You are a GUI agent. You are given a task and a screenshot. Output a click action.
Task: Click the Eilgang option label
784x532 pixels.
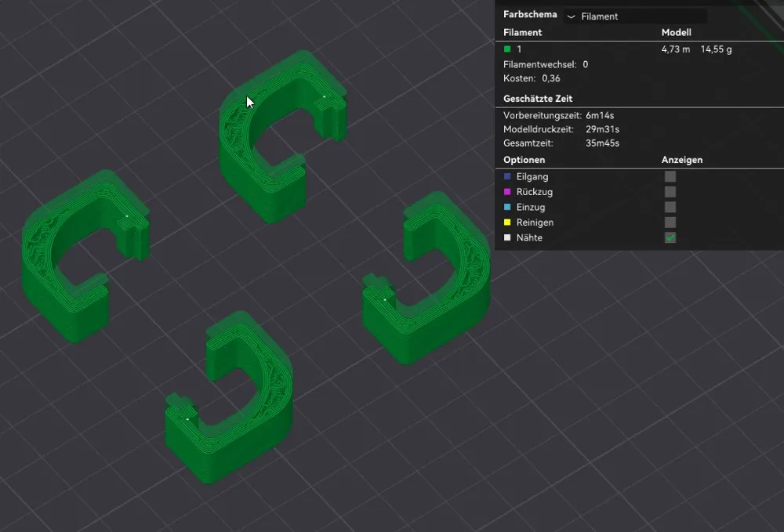click(532, 176)
